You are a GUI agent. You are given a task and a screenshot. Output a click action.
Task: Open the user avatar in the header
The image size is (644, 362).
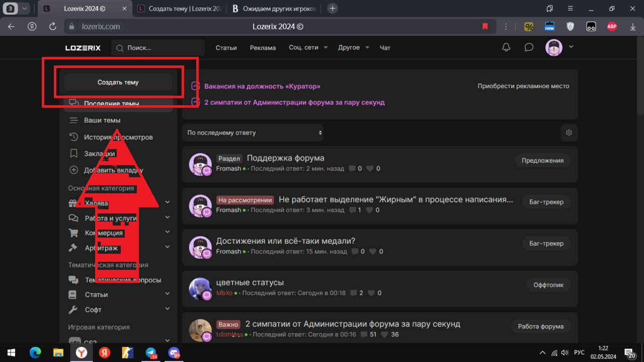point(554,47)
